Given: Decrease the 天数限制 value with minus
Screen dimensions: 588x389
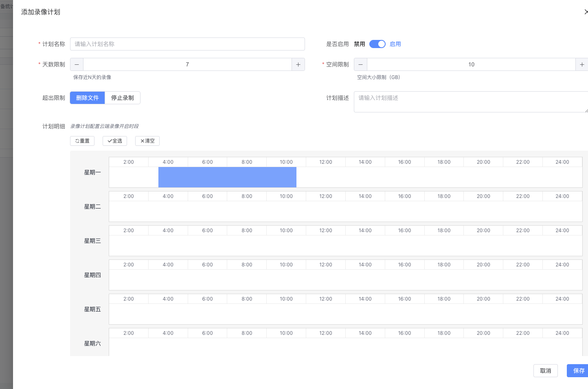Looking at the screenshot, I should point(77,64).
